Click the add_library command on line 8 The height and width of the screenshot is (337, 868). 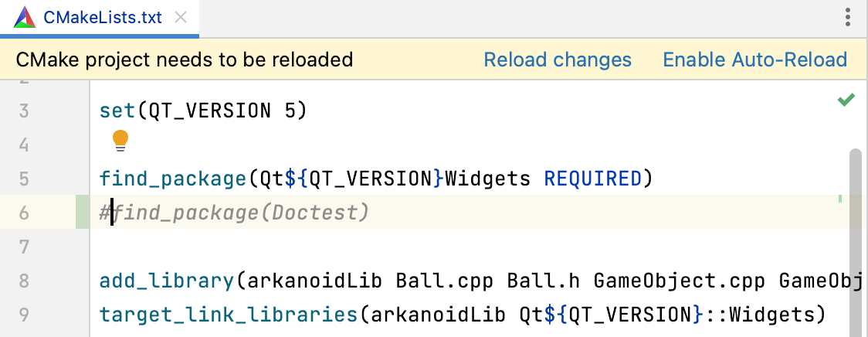coord(166,281)
